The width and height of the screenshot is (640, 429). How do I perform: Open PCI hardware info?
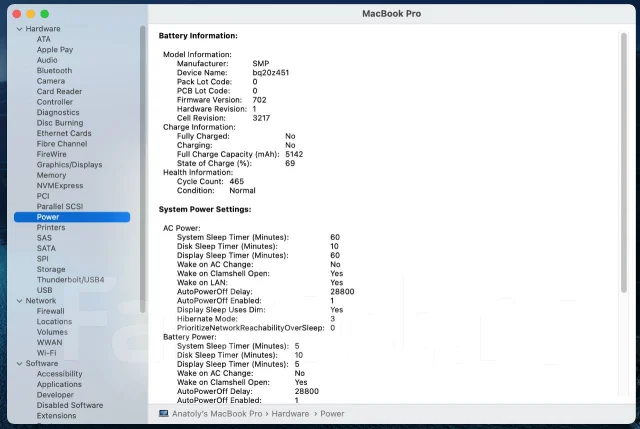click(43, 196)
